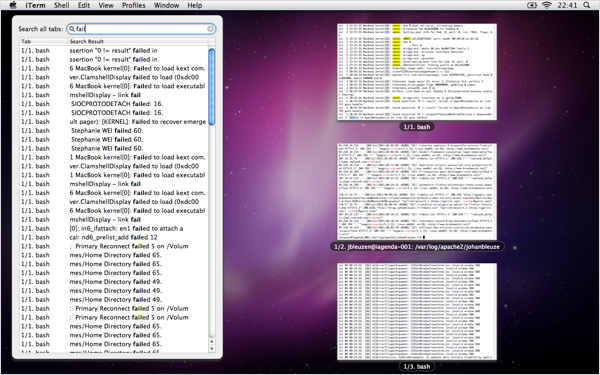Open Spotlight search magnifier
Viewport: 600px width, 375px height.
(x=587, y=5)
